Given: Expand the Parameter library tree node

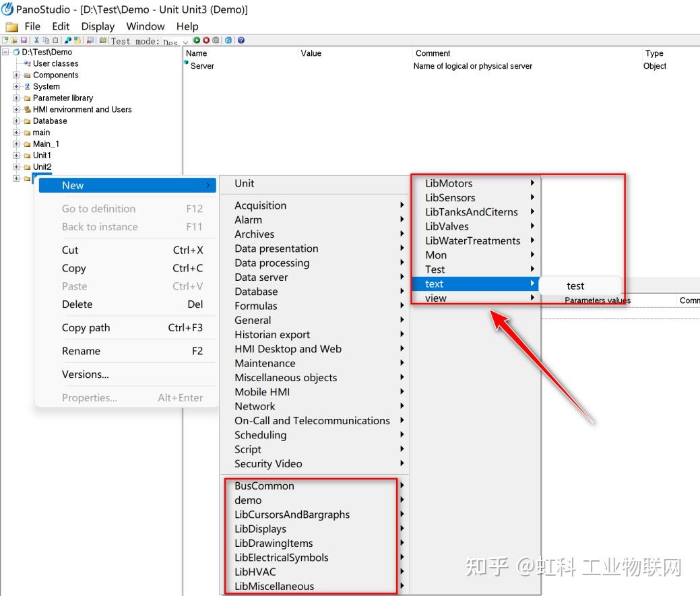Looking at the screenshot, I should (15, 98).
